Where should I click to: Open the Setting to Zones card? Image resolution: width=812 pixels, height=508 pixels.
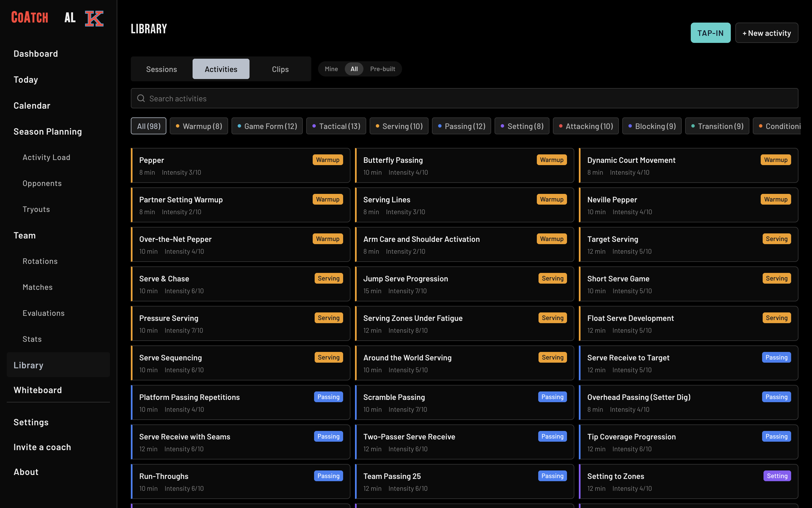click(x=688, y=481)
